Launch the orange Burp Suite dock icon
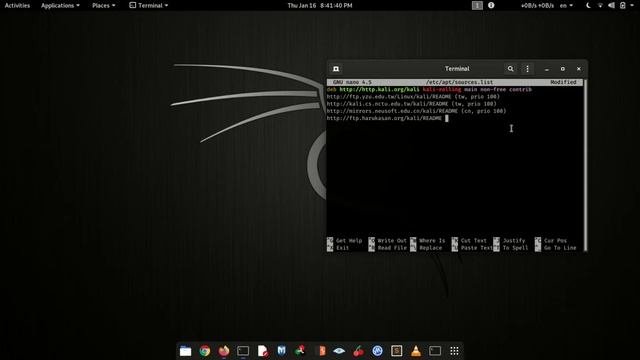 pos(321,351)
